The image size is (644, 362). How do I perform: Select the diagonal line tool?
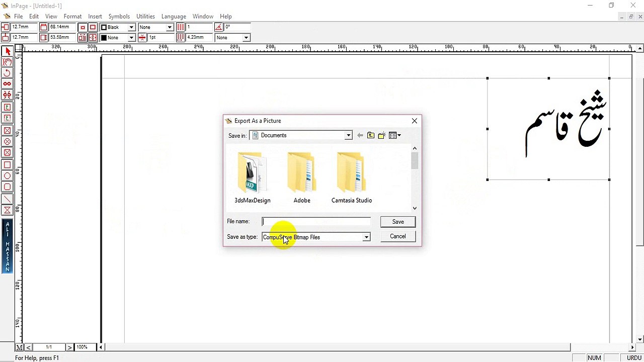(x=8, y=199)
